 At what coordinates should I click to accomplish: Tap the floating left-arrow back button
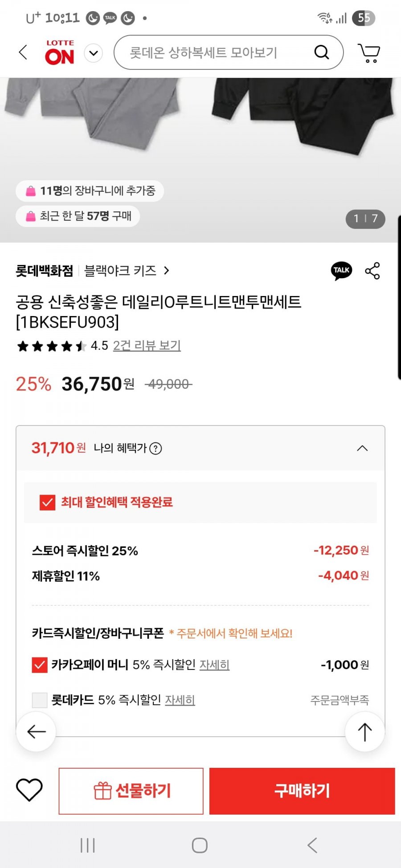[36, 732]
